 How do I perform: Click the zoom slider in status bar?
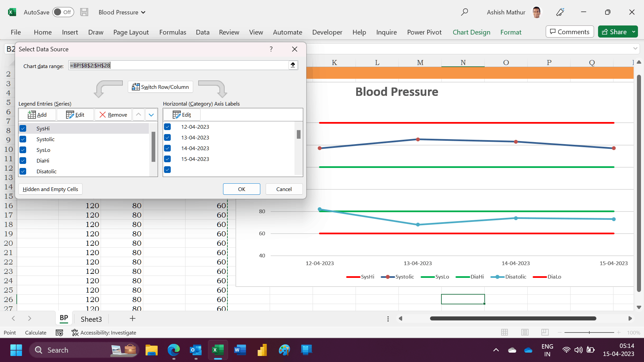589,333
